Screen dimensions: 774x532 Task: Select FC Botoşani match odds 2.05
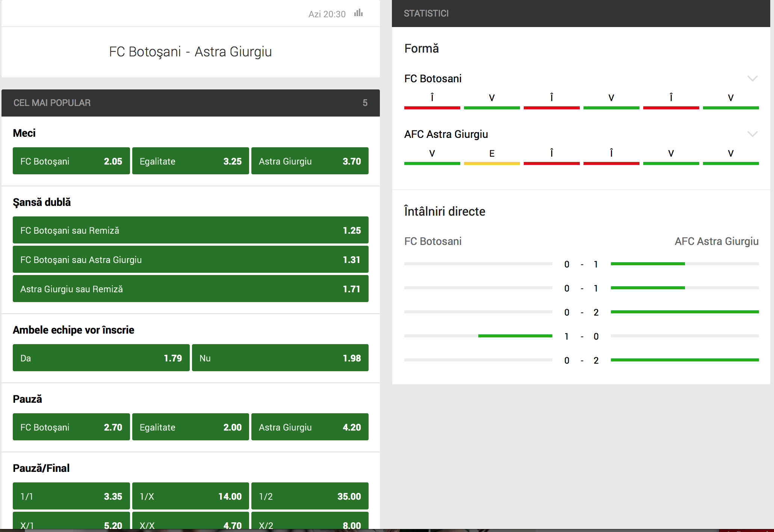[71, 161]
